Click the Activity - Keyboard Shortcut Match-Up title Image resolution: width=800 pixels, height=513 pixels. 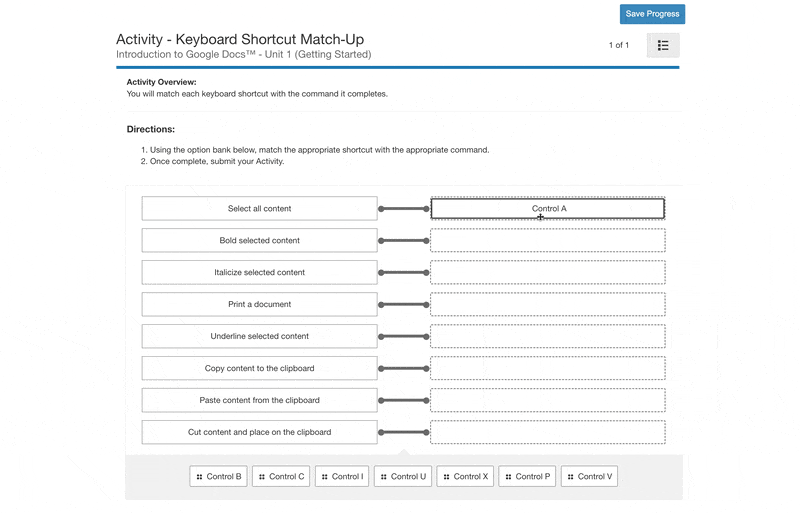pos(240,39)
